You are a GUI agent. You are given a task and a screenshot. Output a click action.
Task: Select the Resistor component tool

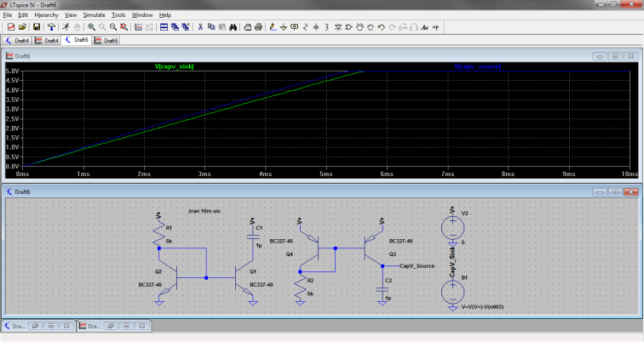coord(306,27)
